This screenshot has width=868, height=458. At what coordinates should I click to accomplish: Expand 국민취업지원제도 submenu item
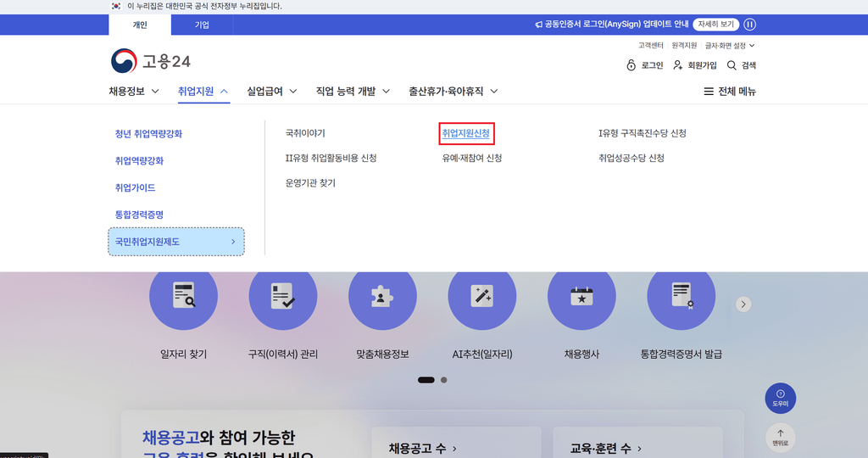click(176, 242)
